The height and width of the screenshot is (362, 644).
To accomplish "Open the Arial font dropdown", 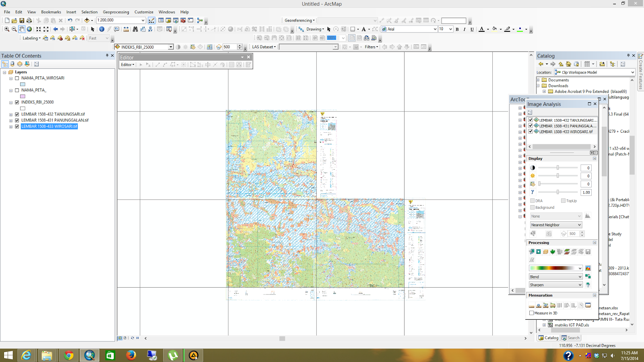I will pyautogui.click(x=435, y=29).
